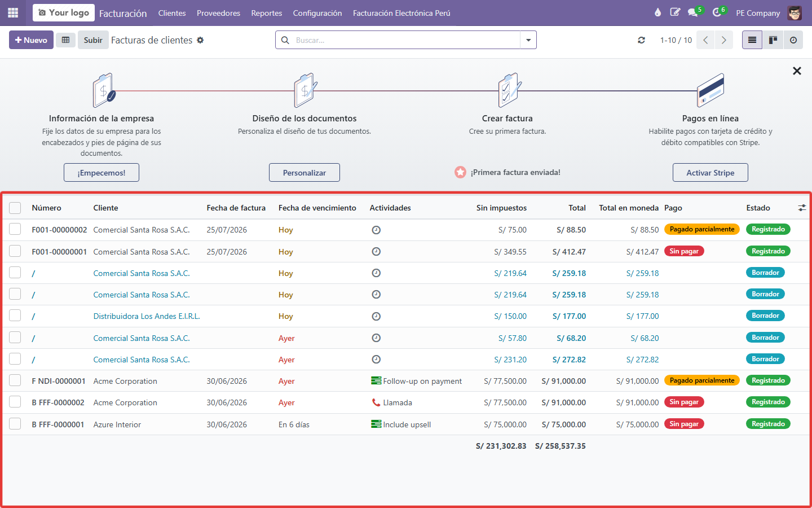
Task: Select all invoices with header checkbox
Action: click(x=15, y=208)
